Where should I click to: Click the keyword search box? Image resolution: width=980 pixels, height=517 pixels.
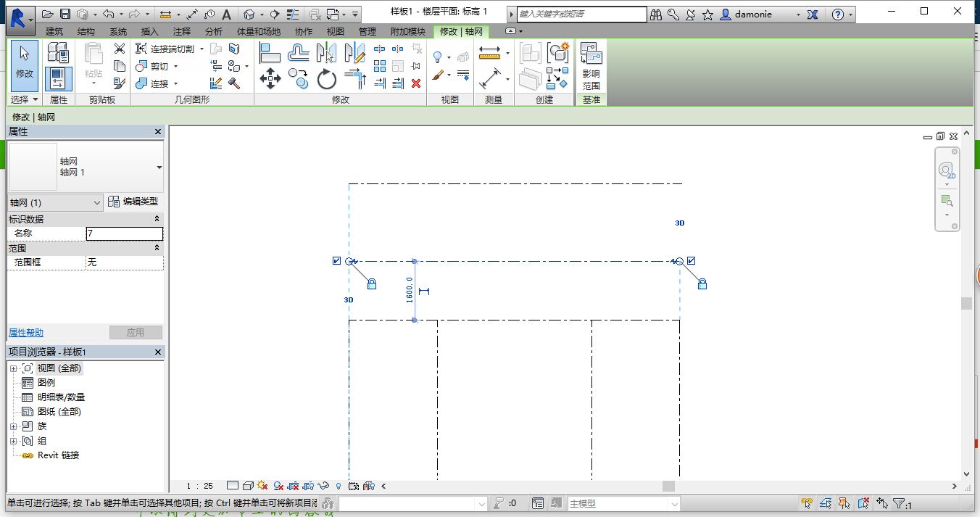[581, 14]
